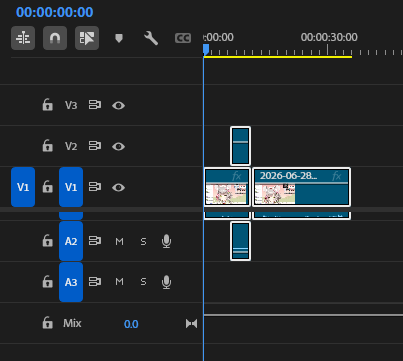The height and width of the screenshot is (361, 403).
Task: Click fx badge on 2026-06-28 clip
Action: (x=337, y=176)
